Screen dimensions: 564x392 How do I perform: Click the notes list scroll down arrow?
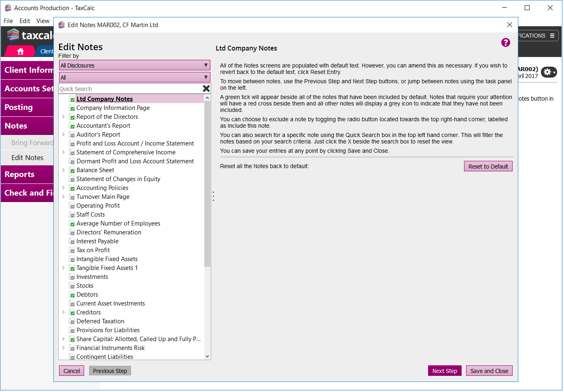(x=208, y=356)
